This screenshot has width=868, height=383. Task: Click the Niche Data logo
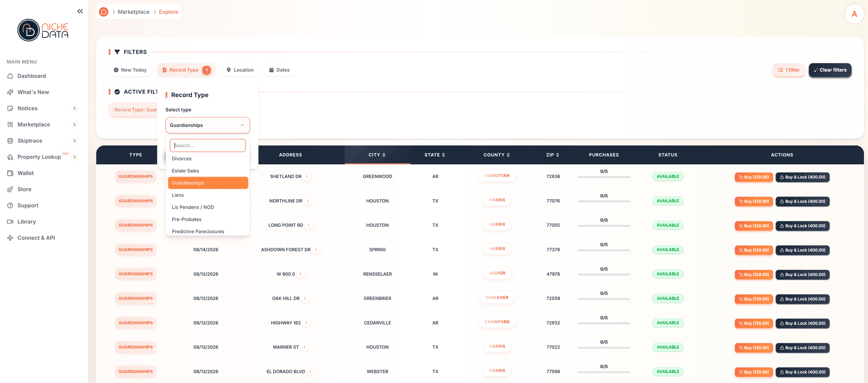(x=43, y=30)
